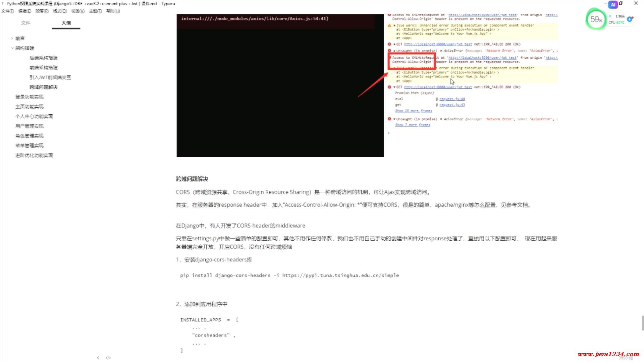The image size is (644, 362).
Task: Click the 跨域问题解决 document heading
Action: (x=192, y=179)
